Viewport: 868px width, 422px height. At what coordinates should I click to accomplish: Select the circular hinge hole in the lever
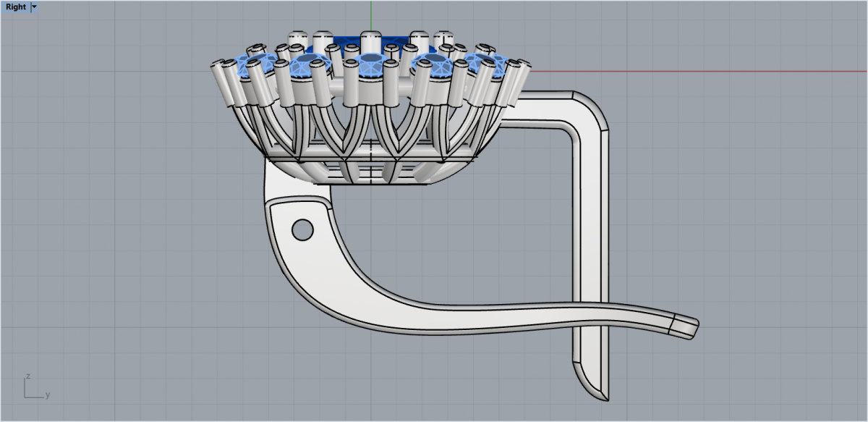(302, 230)
